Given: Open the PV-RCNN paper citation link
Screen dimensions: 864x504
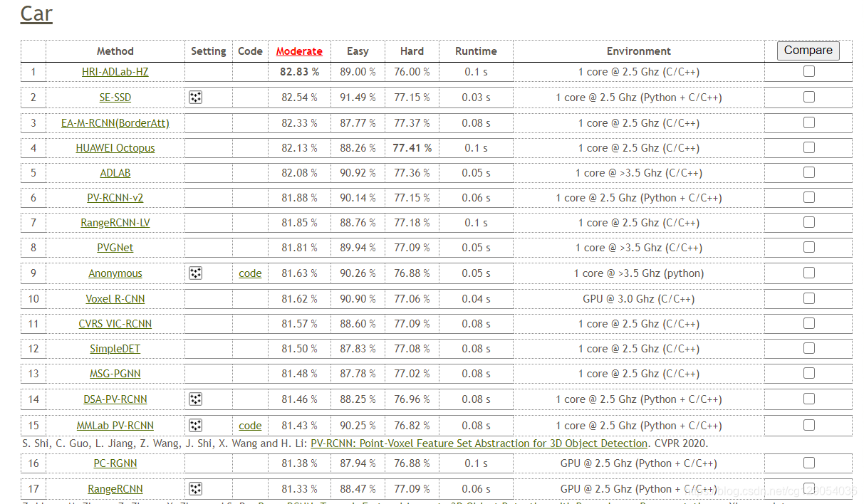Looking at the screenshot, I should (479, 443).
